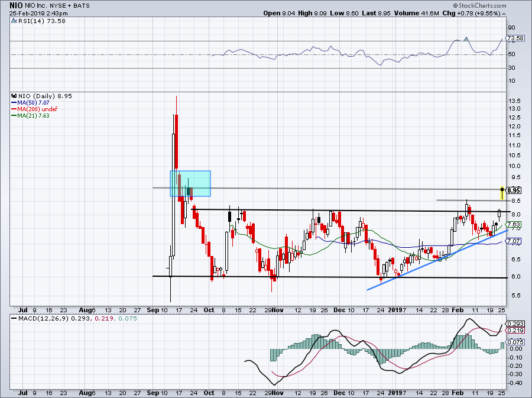Viewport: 532px width, 398px height.
Task: Click the -0.40 label on the MACD axis
Action: (x=515, y=383)
